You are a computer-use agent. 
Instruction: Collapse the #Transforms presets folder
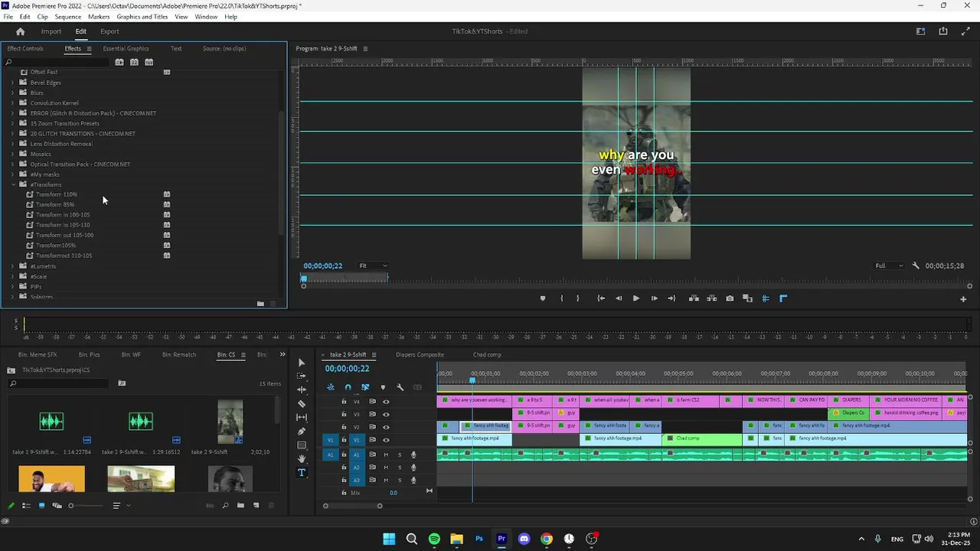pos(13,184)
